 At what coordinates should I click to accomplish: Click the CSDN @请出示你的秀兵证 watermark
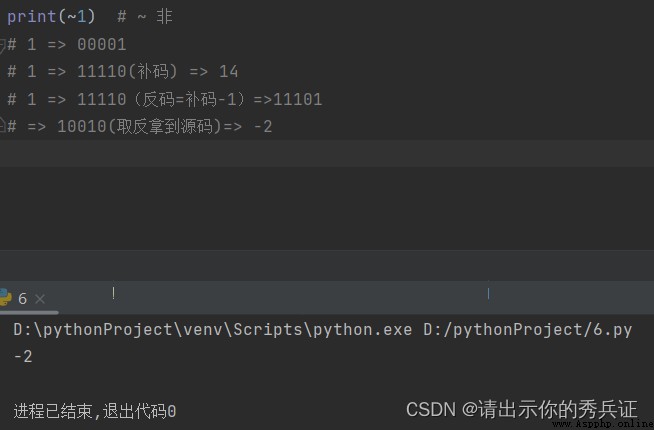click(522, 409)
